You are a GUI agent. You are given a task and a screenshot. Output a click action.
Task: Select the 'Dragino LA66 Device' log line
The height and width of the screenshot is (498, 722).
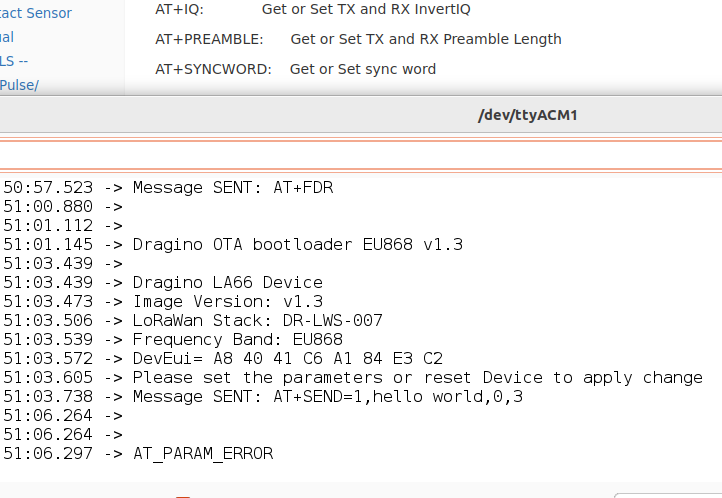tap(227, 282)
